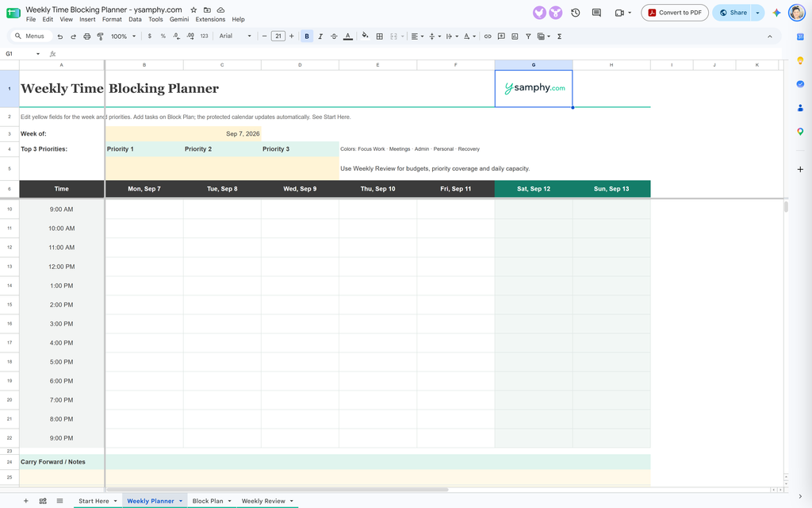Open the fill color picker
The width and height of the screenshot is (812, 508).
click(x=365, y=37)
